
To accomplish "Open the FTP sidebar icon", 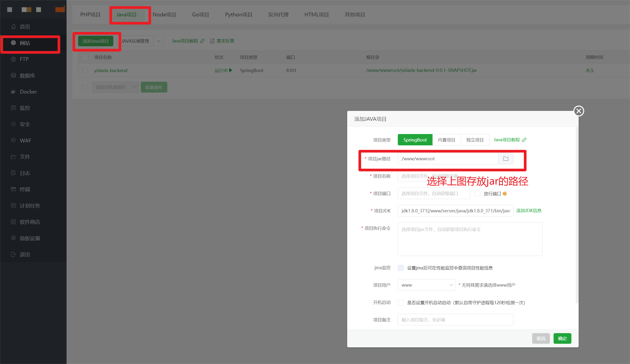I will [14, 59].
